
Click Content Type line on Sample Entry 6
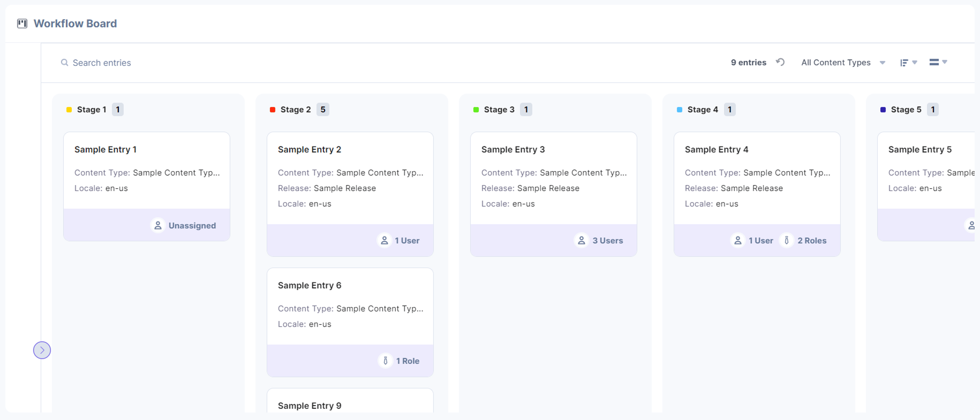[x=350, y=308]
